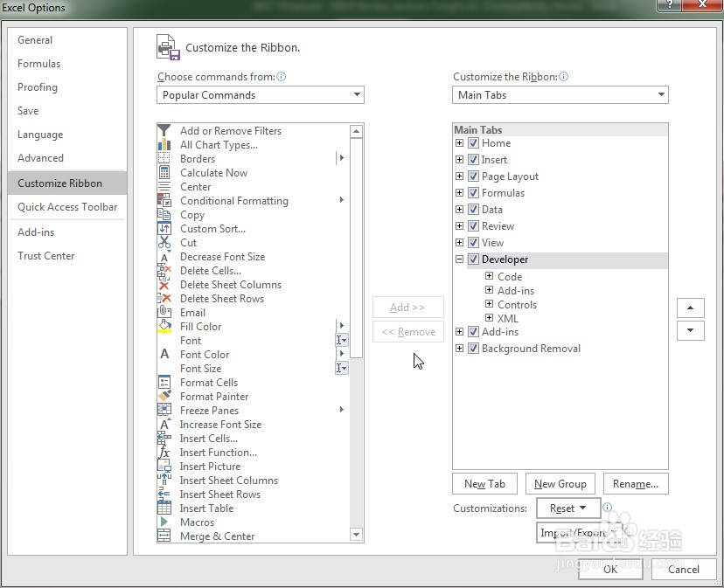
Task: Open the Quick Access Toolbar category
Action: 67,207
